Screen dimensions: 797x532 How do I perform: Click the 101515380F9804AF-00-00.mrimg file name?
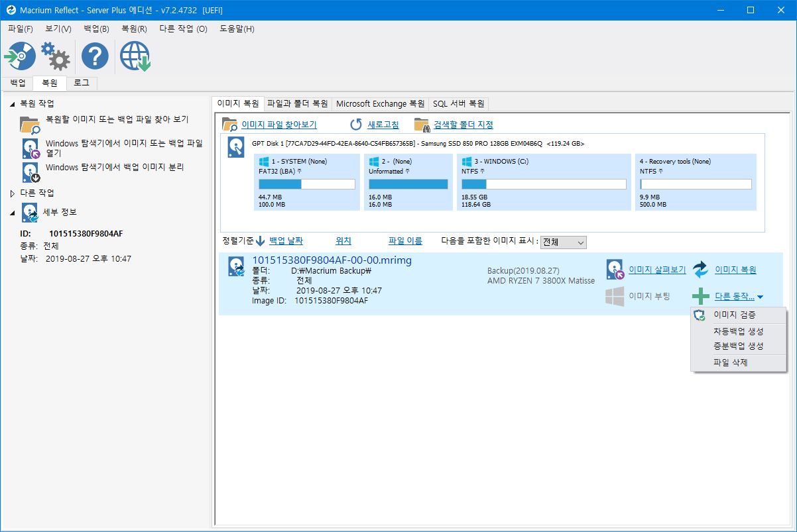(332, 260)
